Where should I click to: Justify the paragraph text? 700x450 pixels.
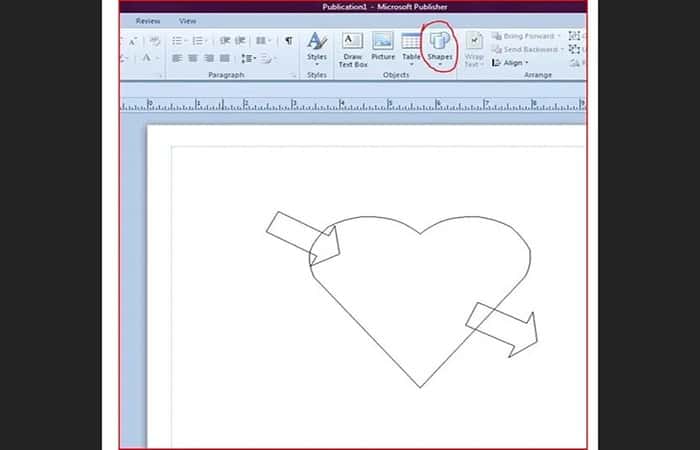(225, 58)
